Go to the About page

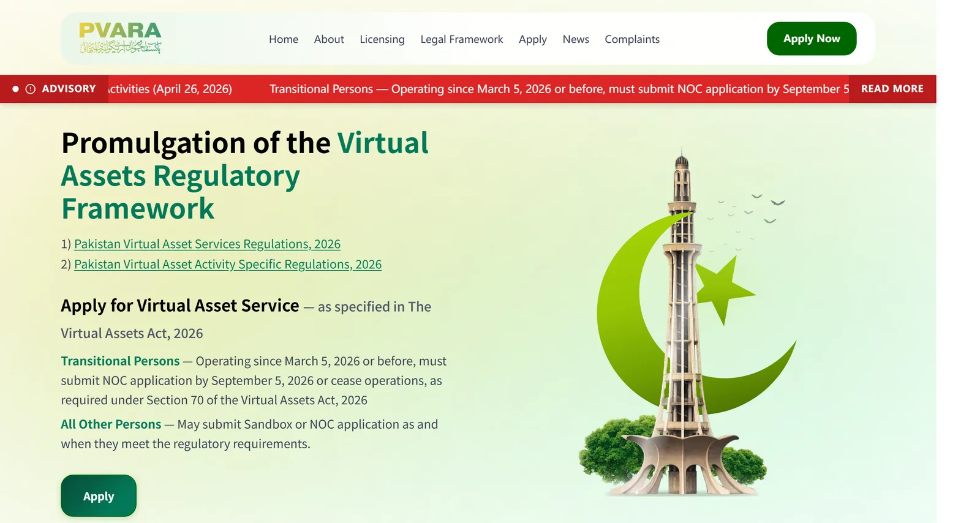tap(329, 39)
